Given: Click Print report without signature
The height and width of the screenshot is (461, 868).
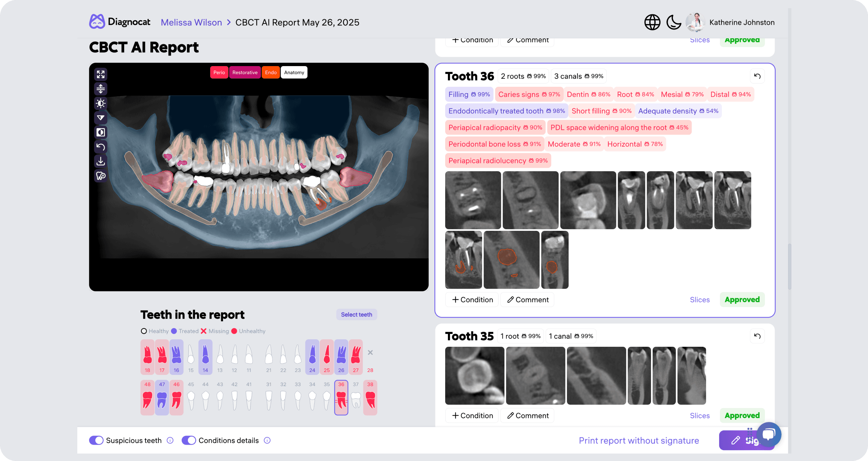Looking at the screenshot, I should coord(639,441).
